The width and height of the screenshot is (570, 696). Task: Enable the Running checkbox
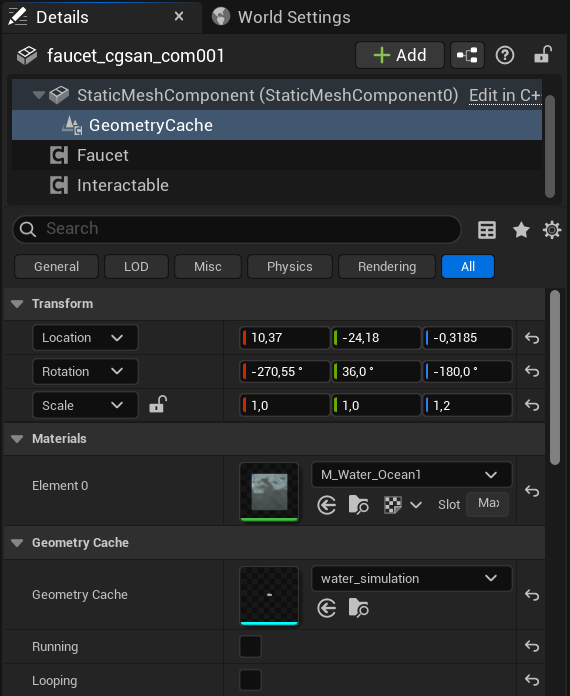click(250, 647)
